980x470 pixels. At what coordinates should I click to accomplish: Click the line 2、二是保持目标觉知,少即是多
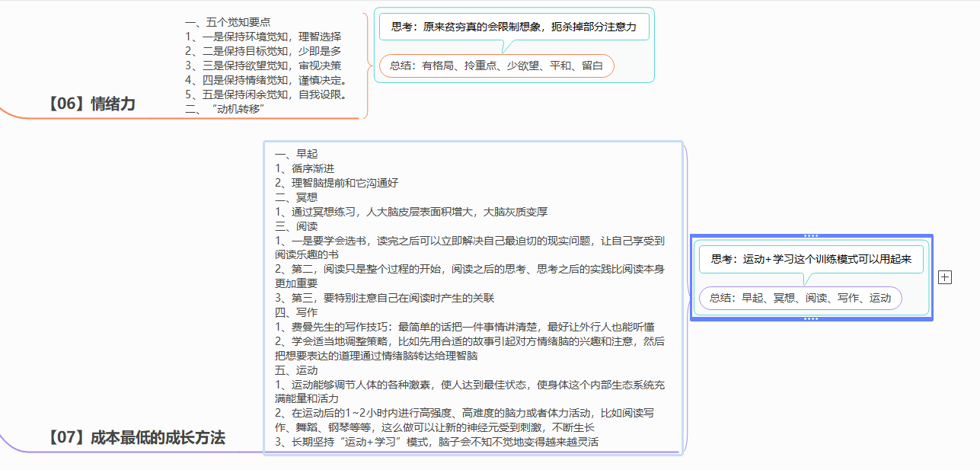(263, 51)
